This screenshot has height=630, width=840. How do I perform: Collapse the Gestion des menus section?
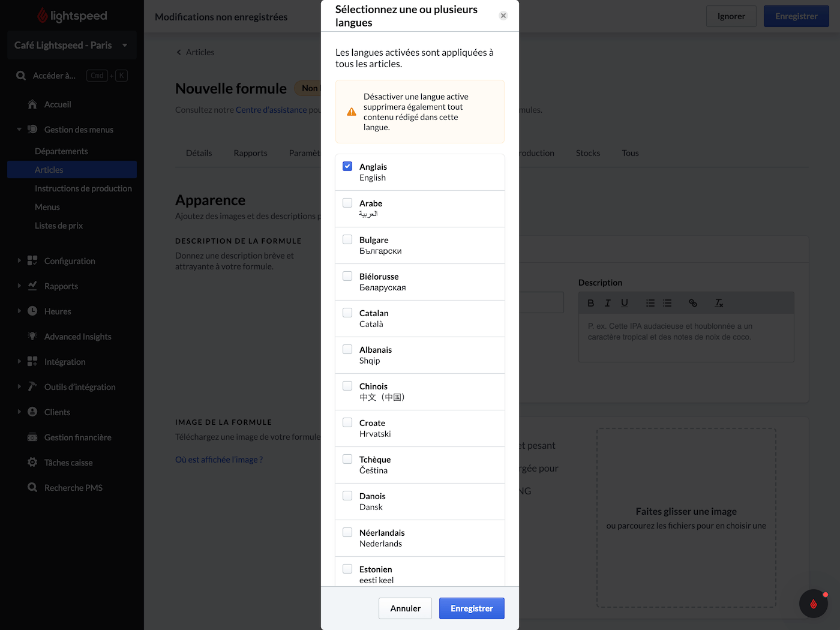19,130
